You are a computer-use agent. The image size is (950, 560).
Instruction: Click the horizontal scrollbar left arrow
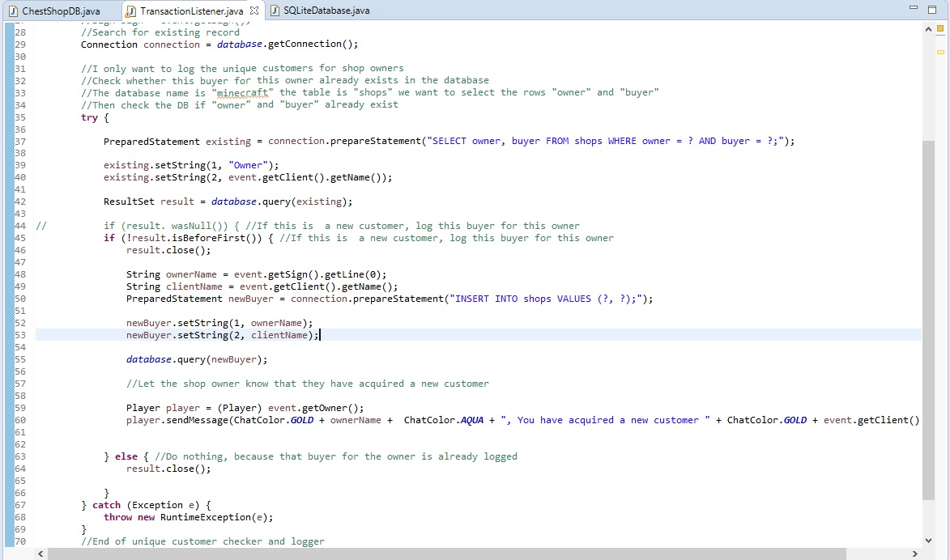pos(40,554)
